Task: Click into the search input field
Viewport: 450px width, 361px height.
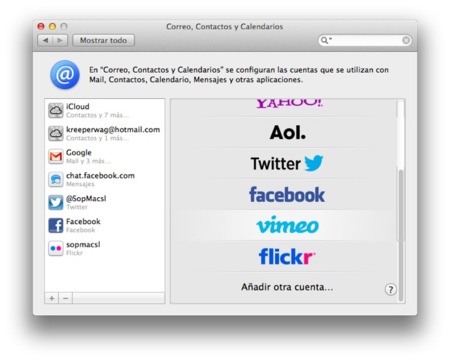Action: click(x=365, y=40)
